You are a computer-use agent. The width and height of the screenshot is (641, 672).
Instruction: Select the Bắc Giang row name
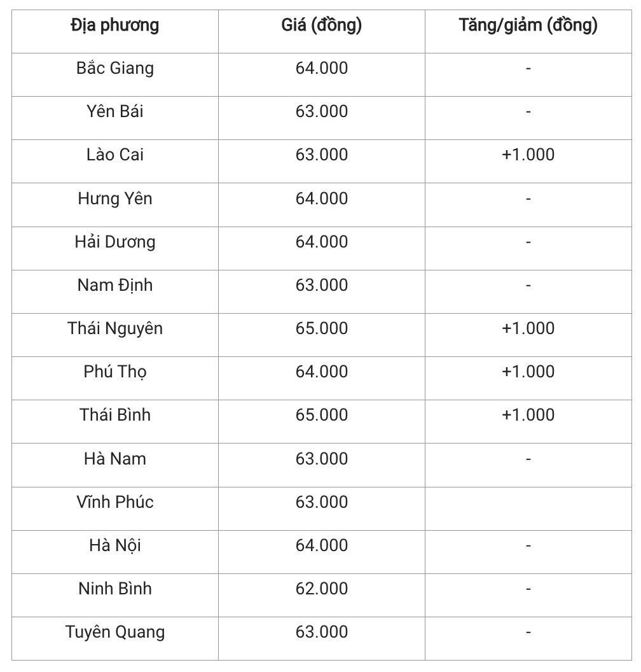click(x=115, y=68)
